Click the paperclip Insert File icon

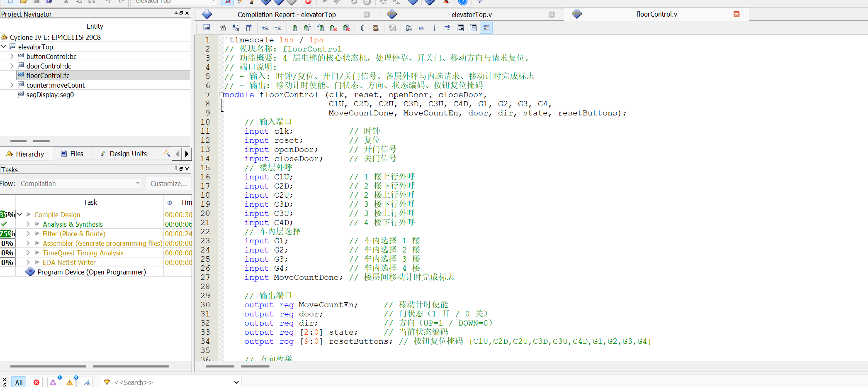(x=363, y=28)
